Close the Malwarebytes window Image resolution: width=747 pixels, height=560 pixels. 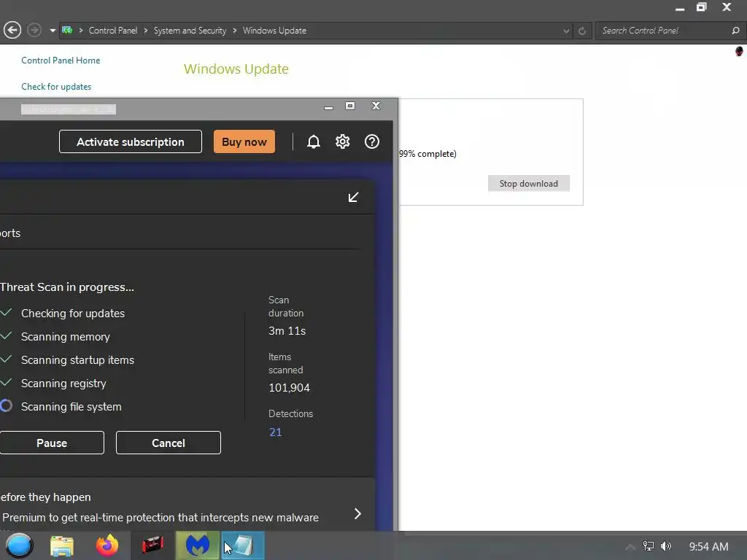coord(376,106)
